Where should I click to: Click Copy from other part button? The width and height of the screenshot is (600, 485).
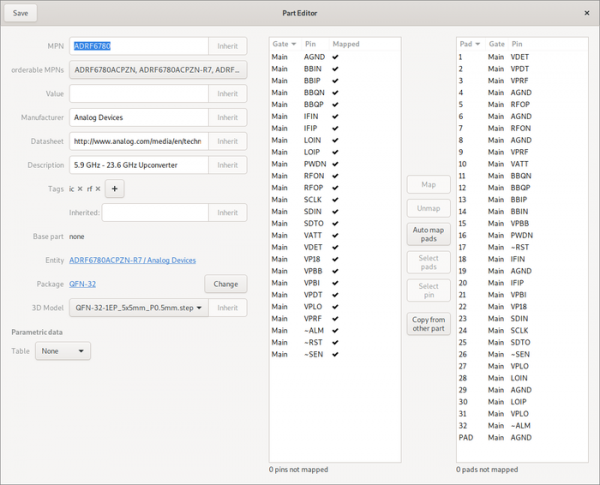click(x=428, y=324)
